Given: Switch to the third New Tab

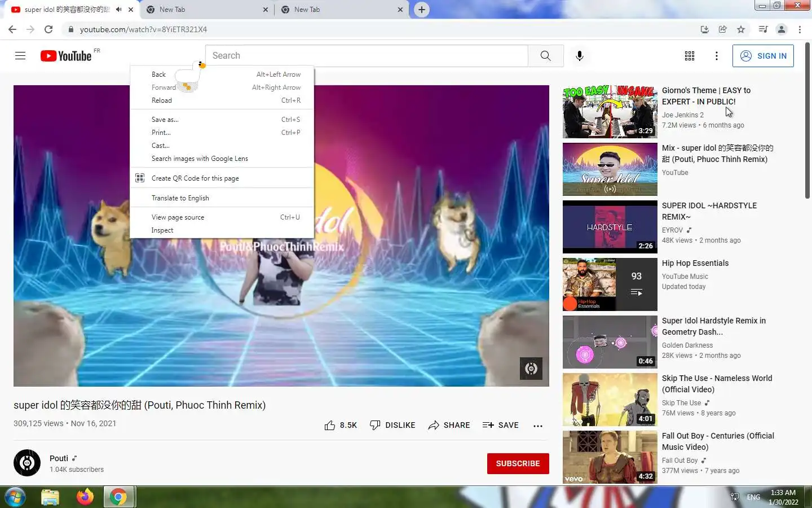Looking at the screenshot, I should click(x=341, y=10).
